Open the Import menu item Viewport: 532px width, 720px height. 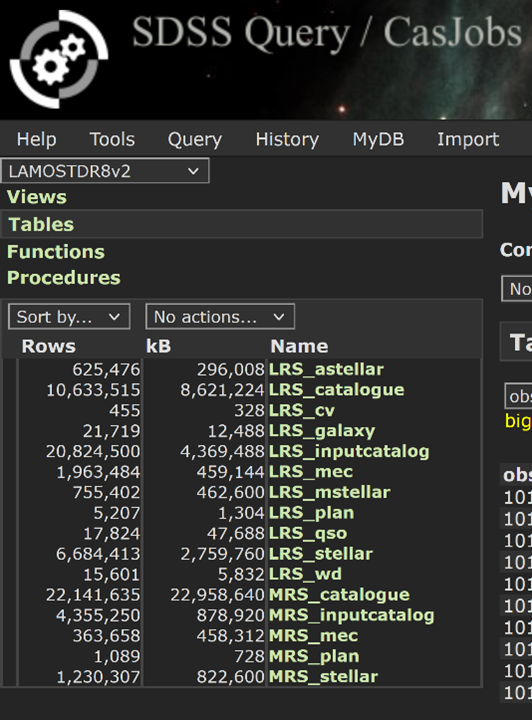[468, 139]
